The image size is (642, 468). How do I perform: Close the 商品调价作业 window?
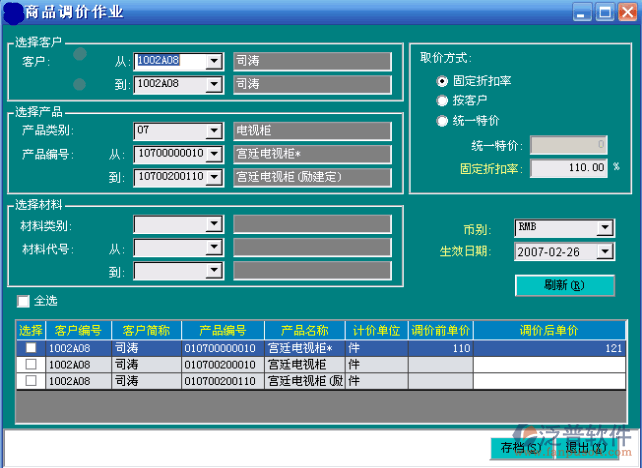[x=626, y=12]
